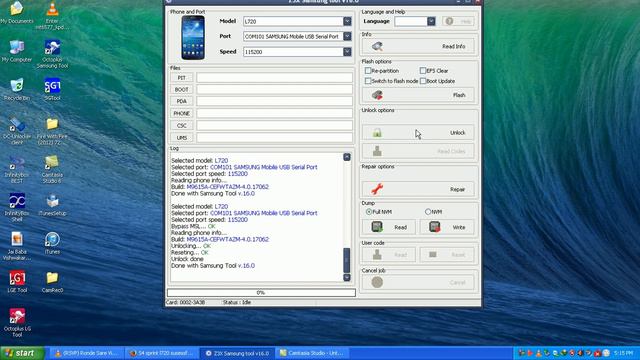Browse for PIT file
This screenshot has width=640, height=360.
[182, 78]
